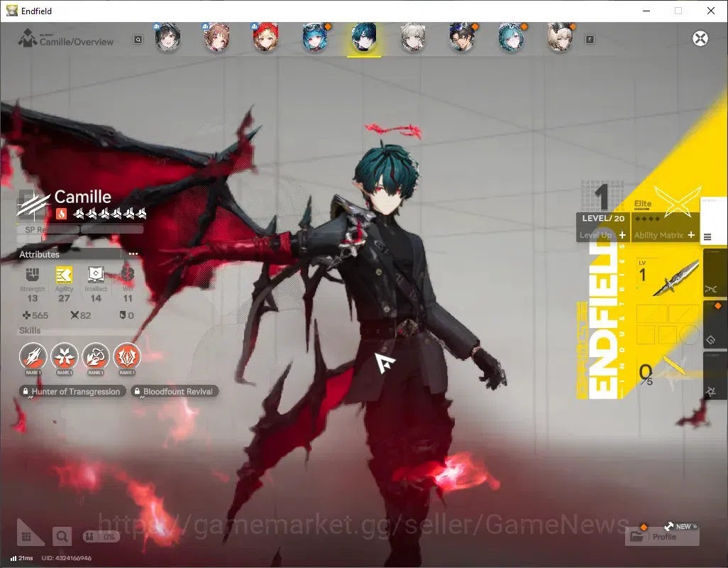Open the level 1 weapon slot
728x568 pixels.
667,278
